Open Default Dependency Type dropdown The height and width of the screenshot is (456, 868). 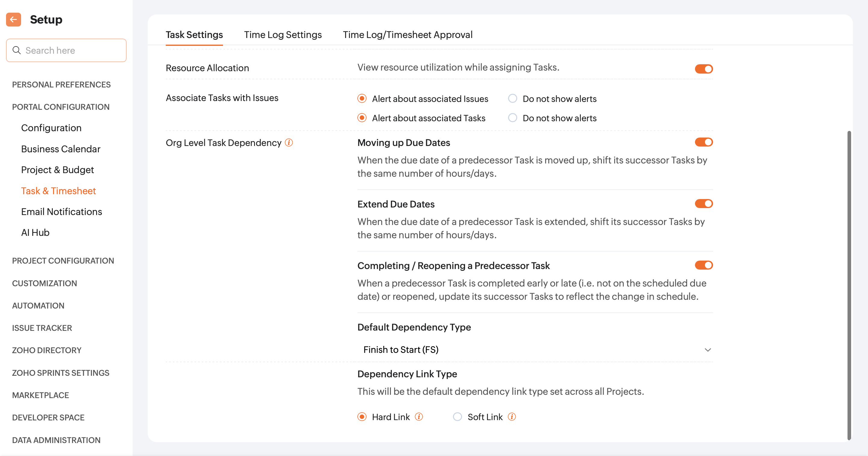[535, 350]
